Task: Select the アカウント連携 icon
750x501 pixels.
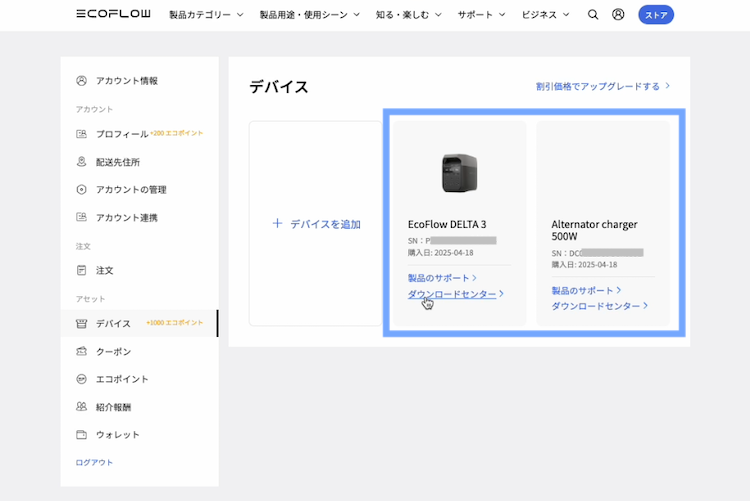Action: [81, 217]
